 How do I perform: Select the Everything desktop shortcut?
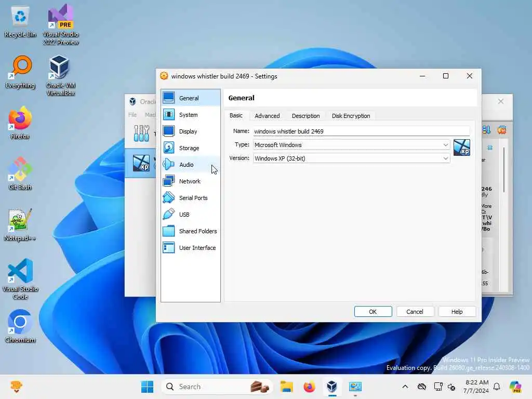pos(20,72)
